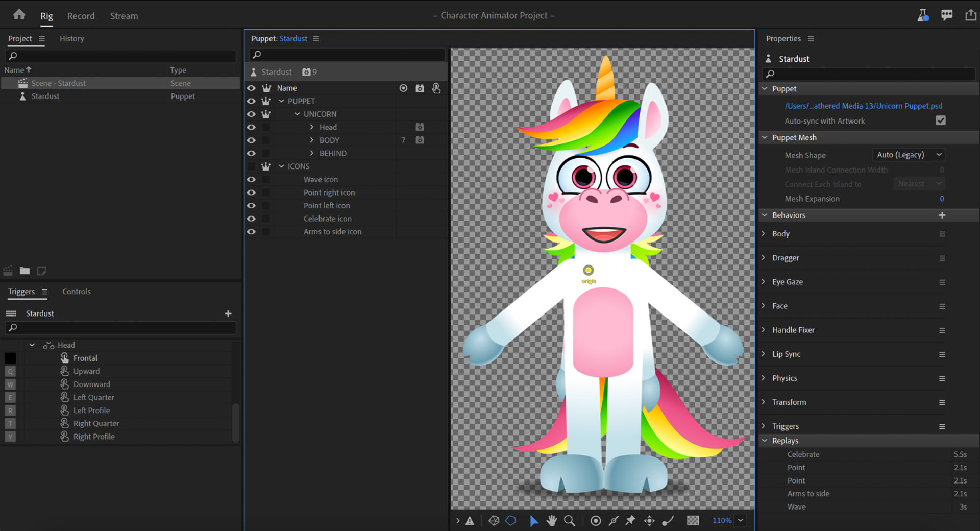Image resolution: width=980 pixels, height=531 pixels.
Task: Expand the Head layer group
Action: coord(312,127)
